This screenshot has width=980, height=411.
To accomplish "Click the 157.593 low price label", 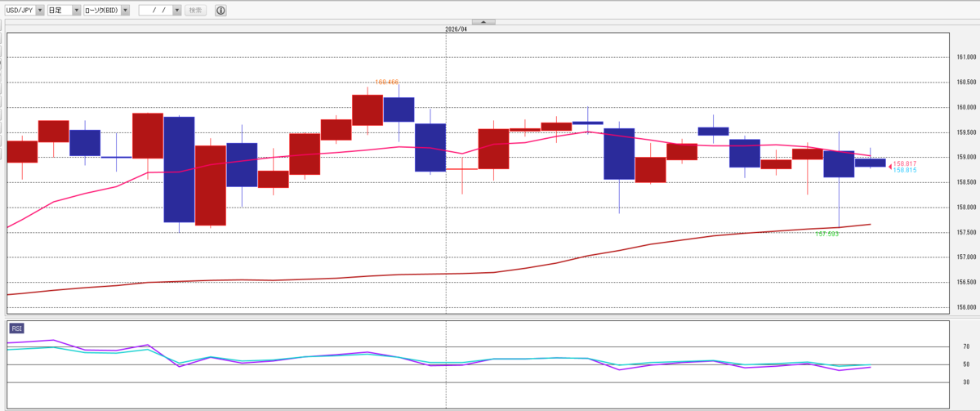I will 827,235.
